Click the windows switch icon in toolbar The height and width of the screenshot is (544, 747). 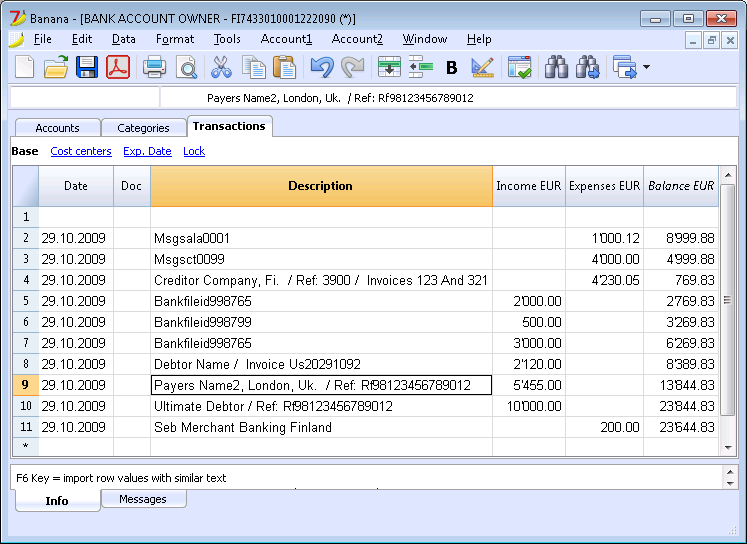(625, 67)
